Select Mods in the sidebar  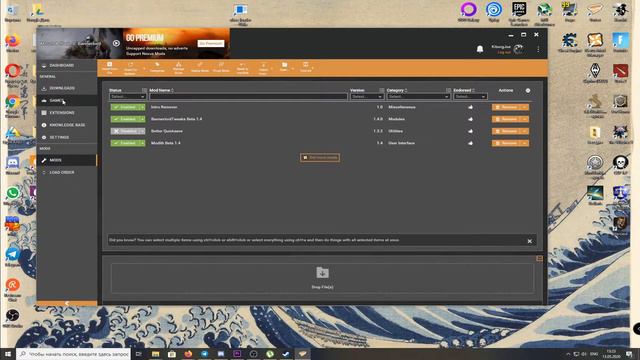click(x=67, y=160)
